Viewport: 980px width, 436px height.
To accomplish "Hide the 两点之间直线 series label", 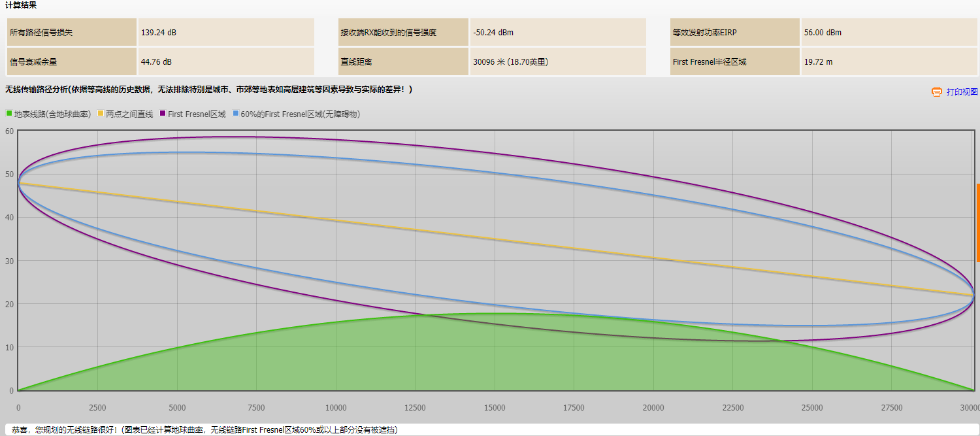I will (x=129, y=114).
